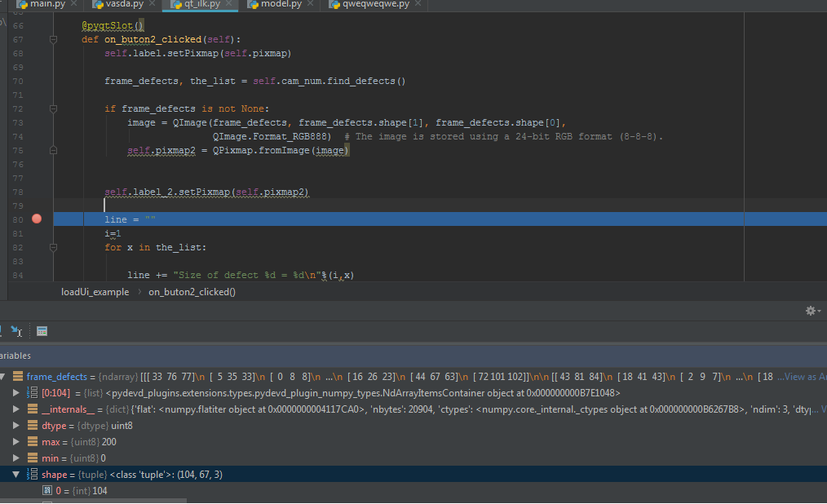Fold the for loop at line 82
Viewport: 827px width, 504px height.
53,247
